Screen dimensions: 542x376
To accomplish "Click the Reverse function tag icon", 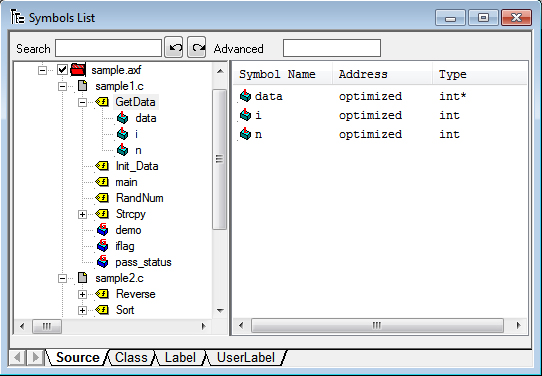I will pos(102,294).
